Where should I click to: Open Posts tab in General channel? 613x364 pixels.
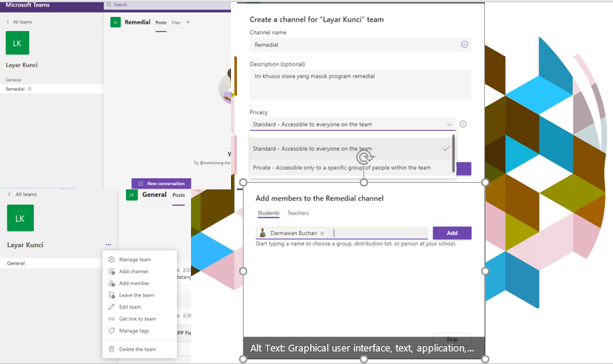178,195
